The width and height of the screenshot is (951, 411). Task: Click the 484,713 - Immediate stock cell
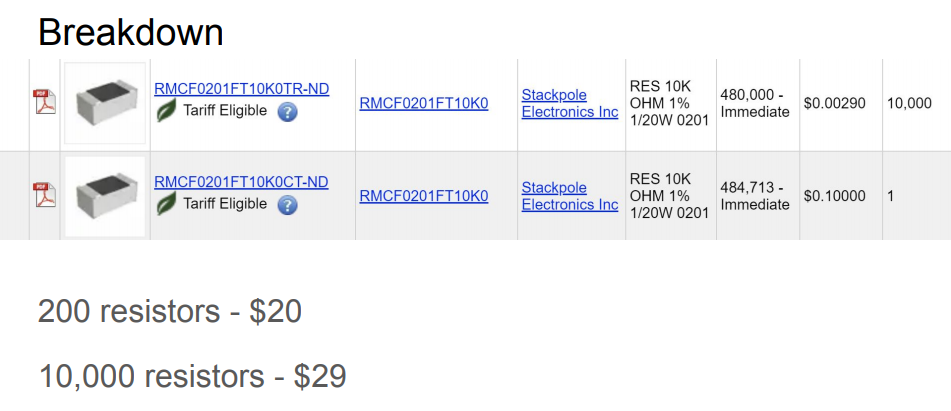755,196
